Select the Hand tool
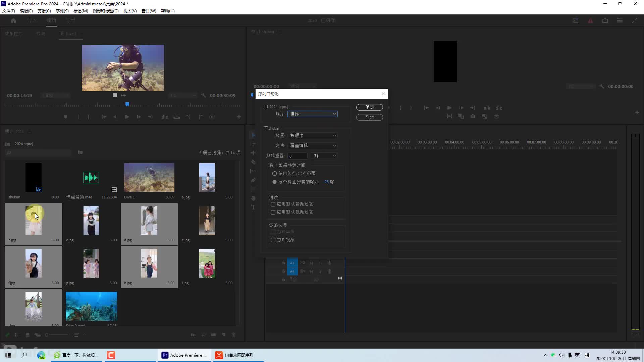 pyautogui.click(x=253, y=198)
